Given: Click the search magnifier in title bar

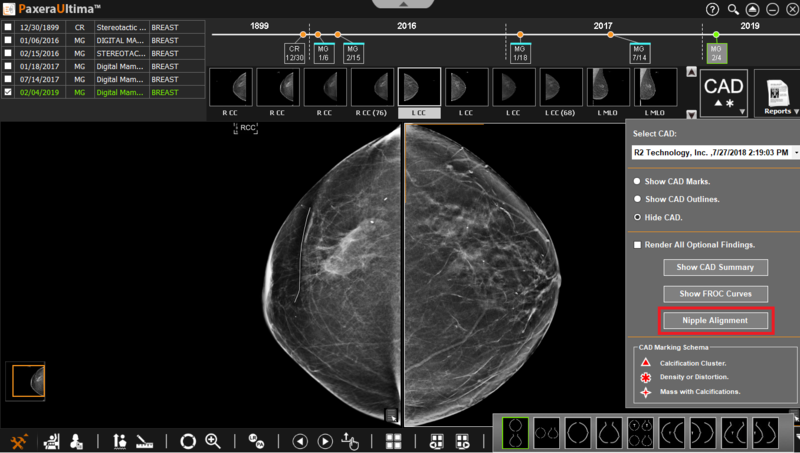Looking at the screenshot, I should (x=733, y=9).
